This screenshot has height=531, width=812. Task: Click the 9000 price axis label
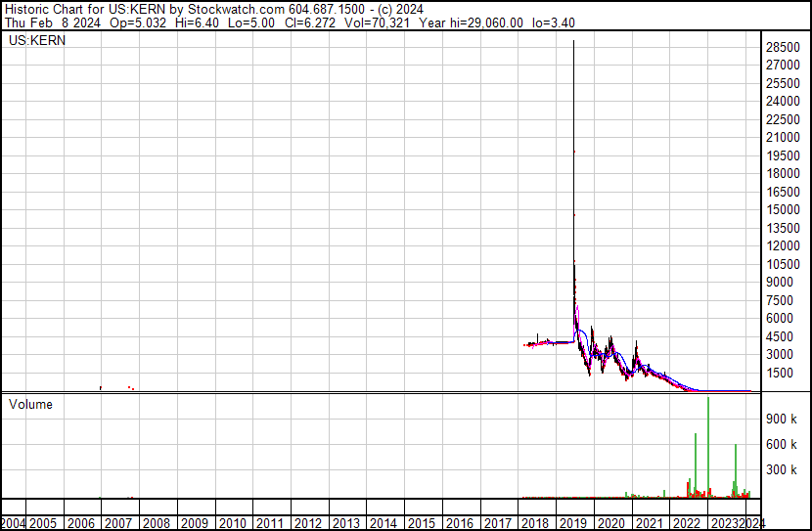[x=780, y=283]
